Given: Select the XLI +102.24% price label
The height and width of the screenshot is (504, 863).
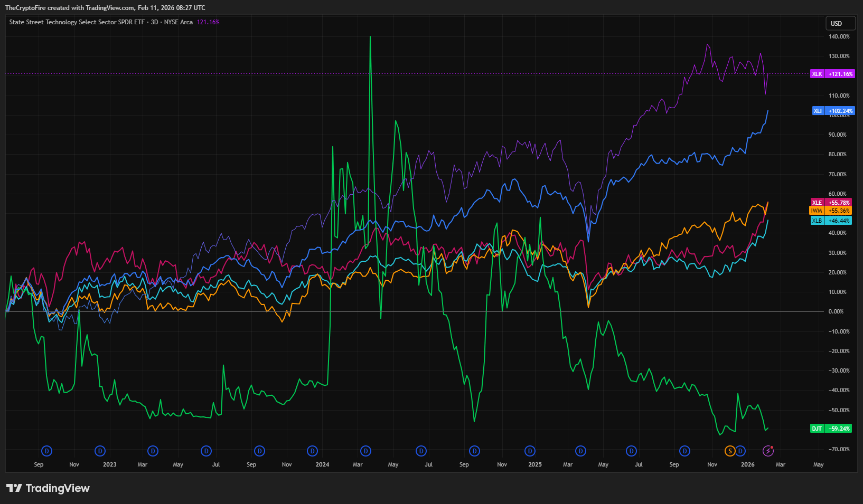Looking at the screenshot, I should 833,111.
